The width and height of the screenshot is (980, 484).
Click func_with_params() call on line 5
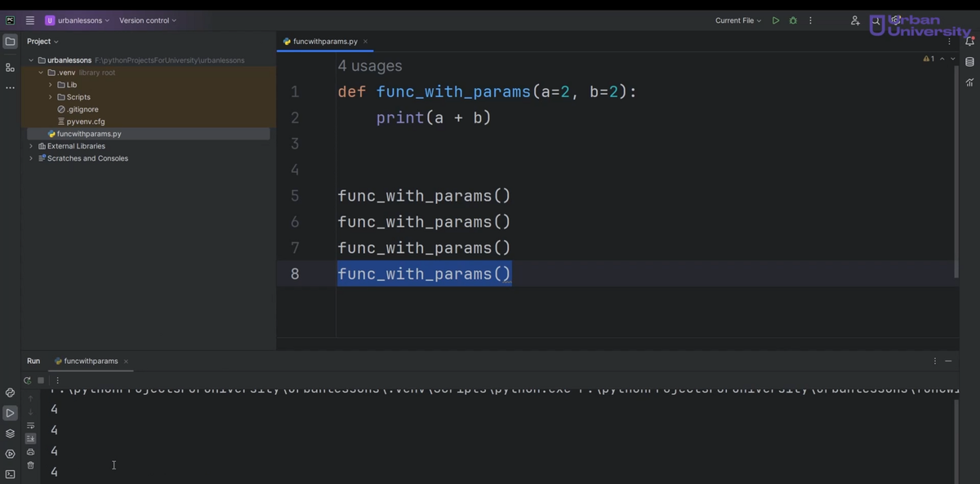tap(425, 196)
